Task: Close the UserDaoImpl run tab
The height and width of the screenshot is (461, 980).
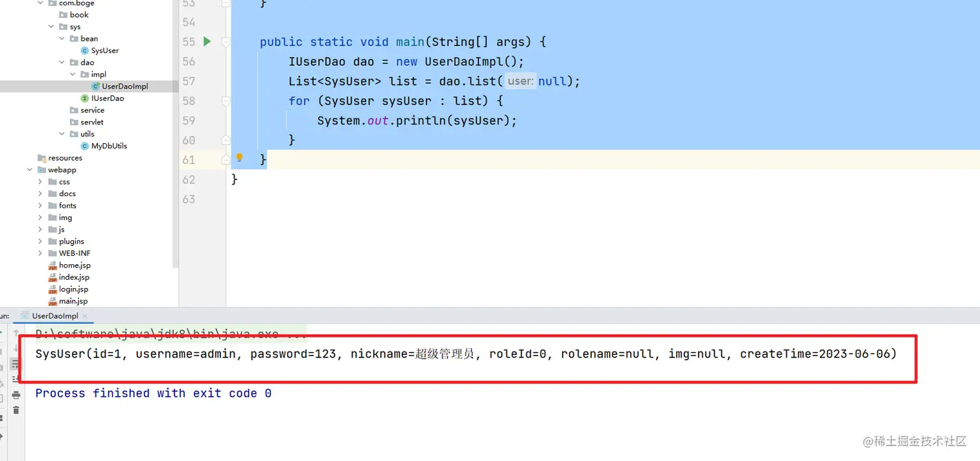Action: coord(85,316)
